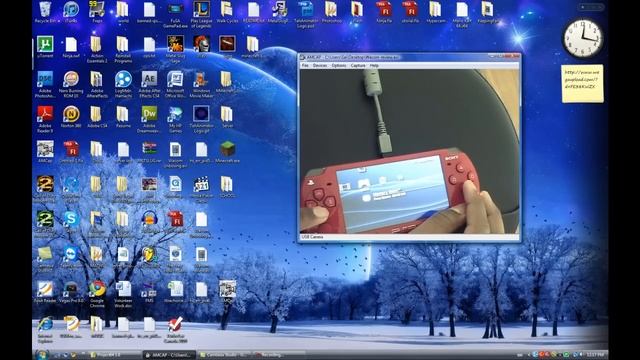640x360 pixels.
Task: Select the Hypercam folder on desktop
Action: click(x=436, y=12)
